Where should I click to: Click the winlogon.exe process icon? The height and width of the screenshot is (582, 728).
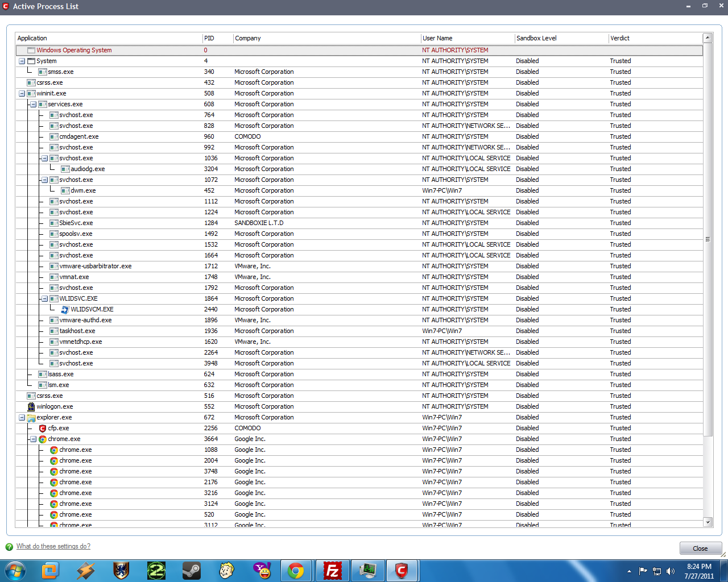(31, 406)
